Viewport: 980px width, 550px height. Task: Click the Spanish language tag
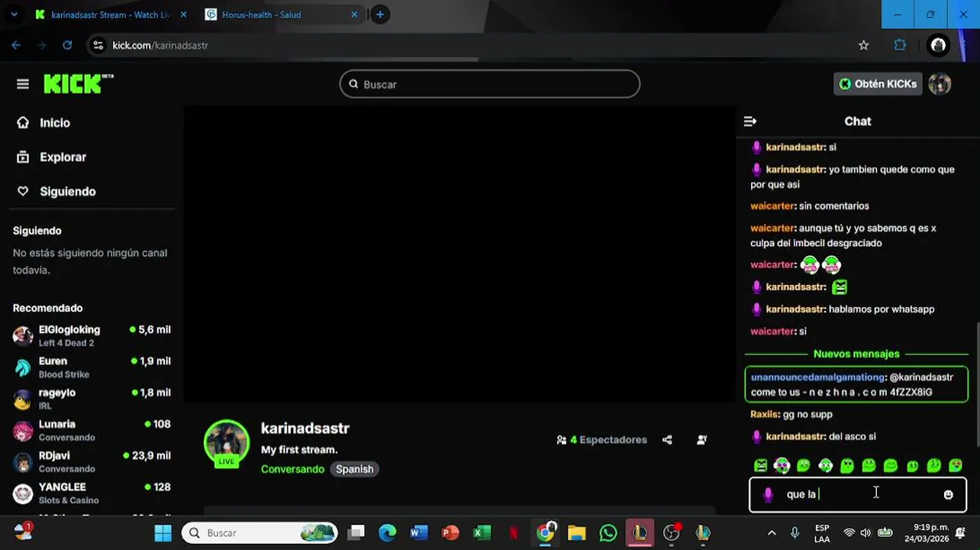coord(355,469)
